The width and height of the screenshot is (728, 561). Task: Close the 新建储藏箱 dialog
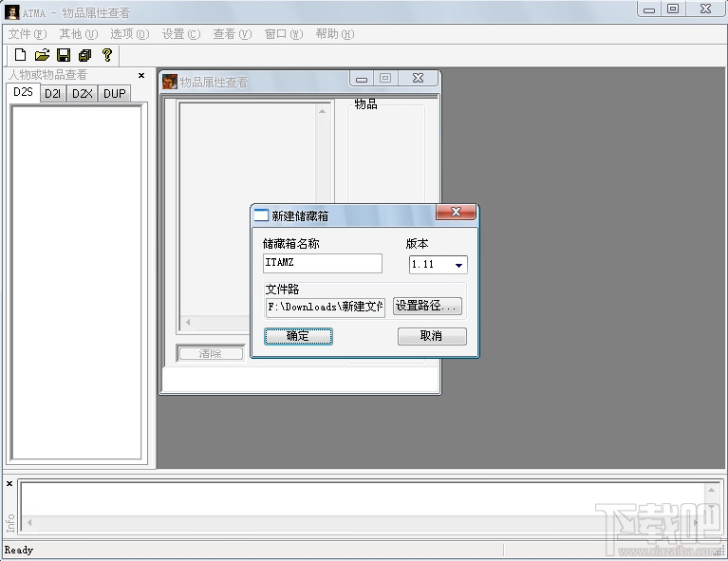pyautogui.click(x=456, y=213)
